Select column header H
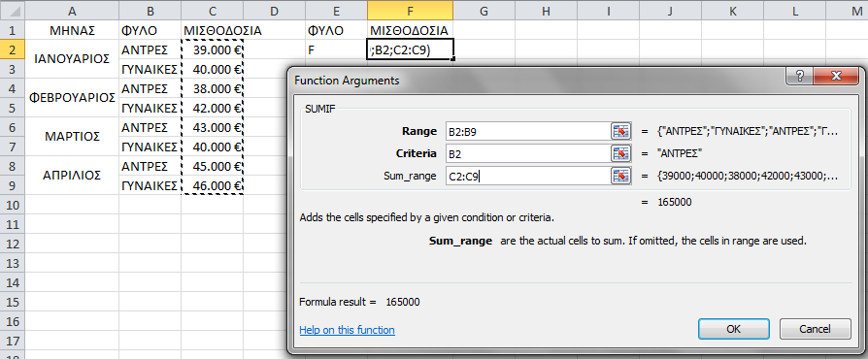 (x=546, y=10)
